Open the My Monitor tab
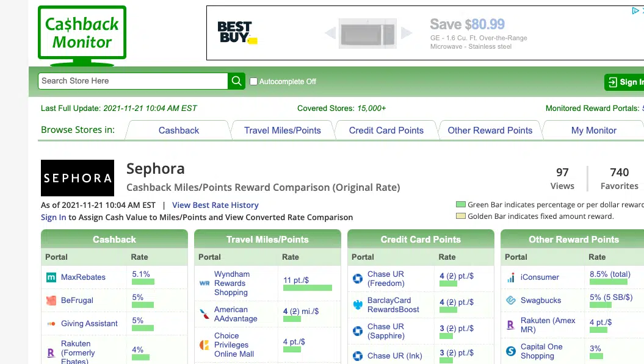 pyautogui.click(x=593, y=130)
